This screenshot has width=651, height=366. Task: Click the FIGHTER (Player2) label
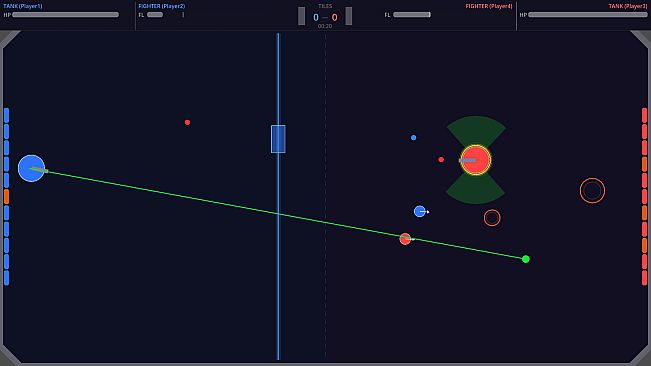[162, 6]
